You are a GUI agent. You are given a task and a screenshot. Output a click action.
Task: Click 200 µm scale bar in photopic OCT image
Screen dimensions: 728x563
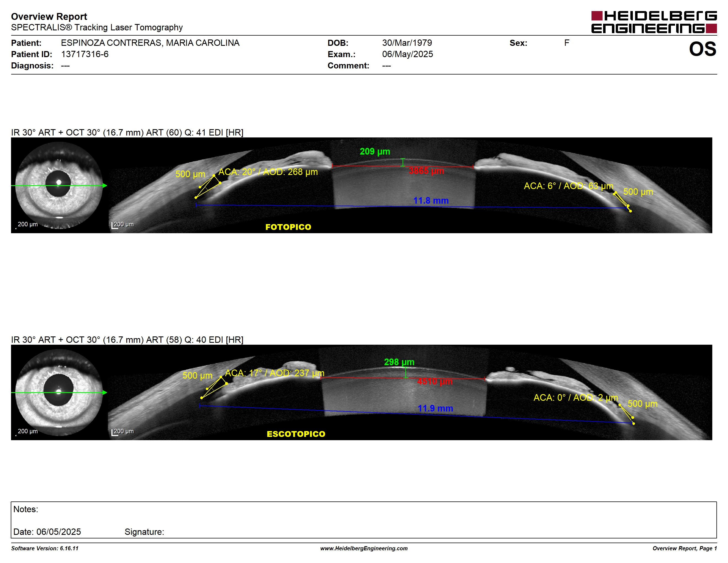point(123,225)
